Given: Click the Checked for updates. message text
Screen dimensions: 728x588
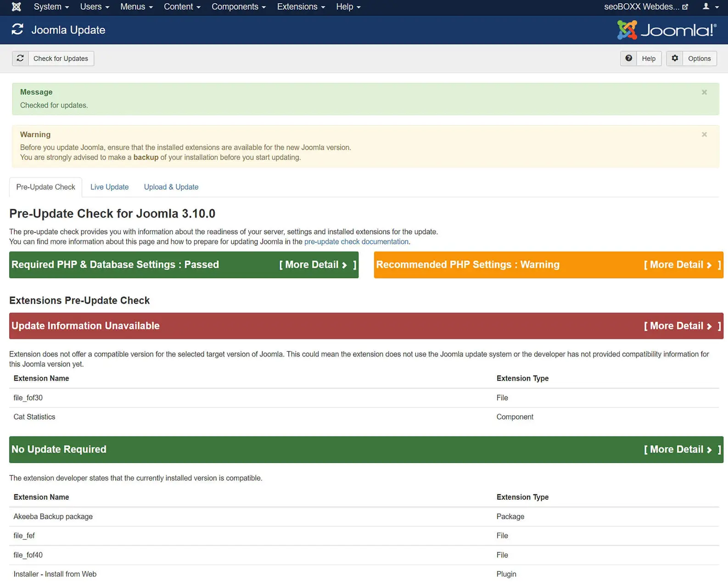Looking at the screenshot, I should (54, 105).
